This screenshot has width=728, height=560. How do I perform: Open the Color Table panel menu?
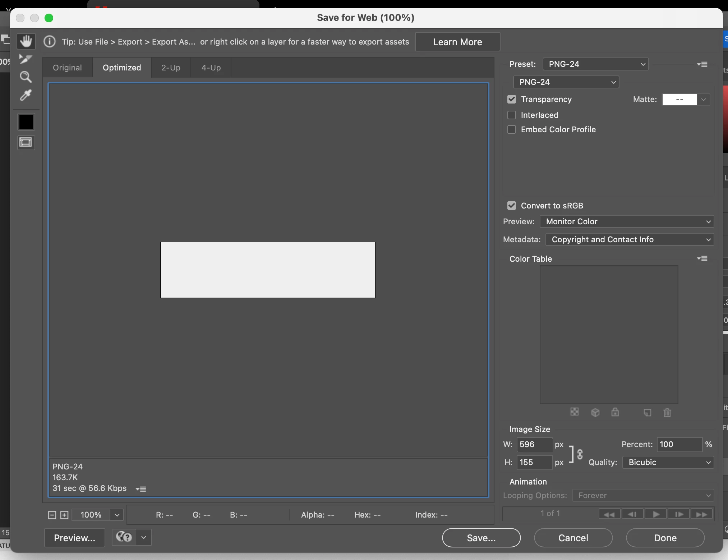click(702, 258)
